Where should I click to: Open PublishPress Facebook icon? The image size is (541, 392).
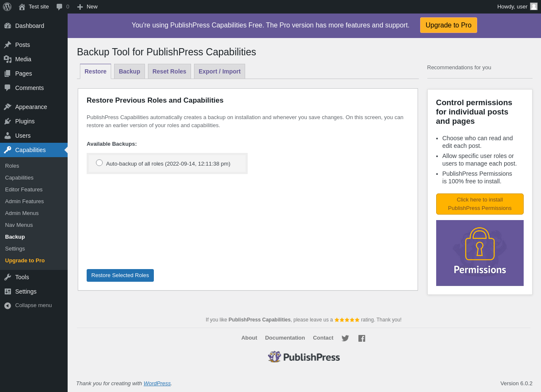click(x=362, y=338)
